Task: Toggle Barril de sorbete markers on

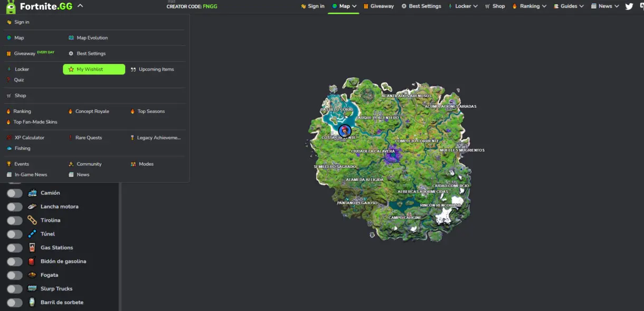Action: click(x=15, y=303)
